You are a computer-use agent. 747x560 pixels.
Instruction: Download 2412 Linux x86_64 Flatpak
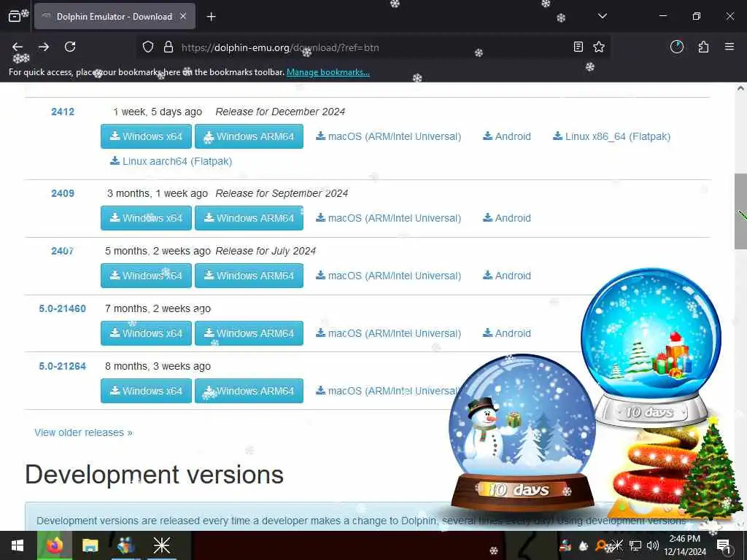[x=612, y=136]
